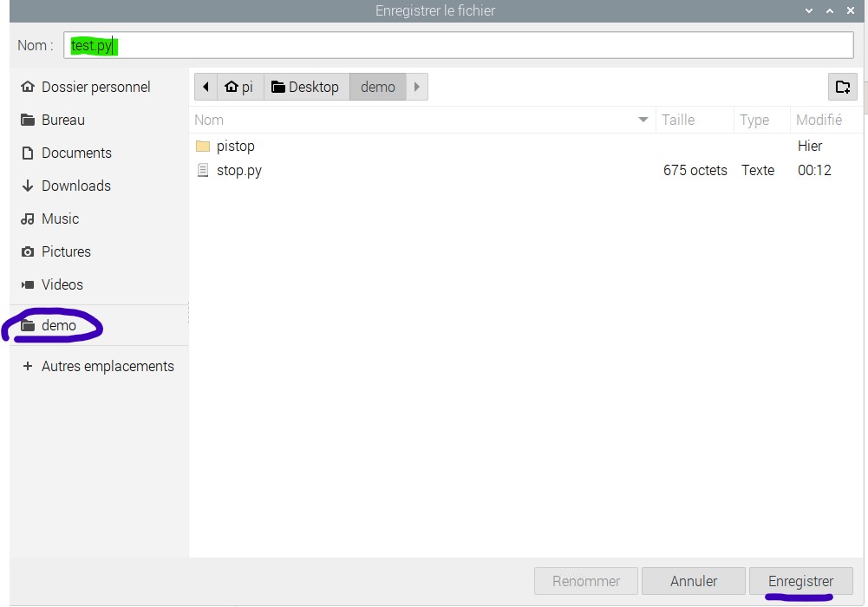Screen dimensions: 868x607
Task: Select Music folder in sidebar
Action: tap(60, 219)
